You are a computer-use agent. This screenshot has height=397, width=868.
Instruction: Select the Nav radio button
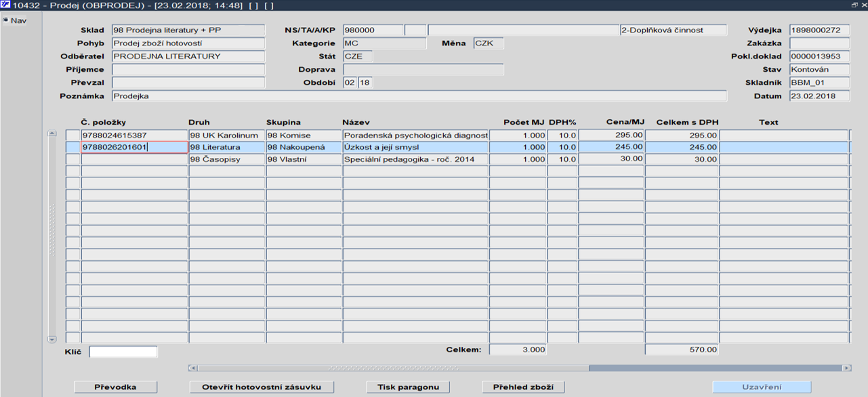5,20
